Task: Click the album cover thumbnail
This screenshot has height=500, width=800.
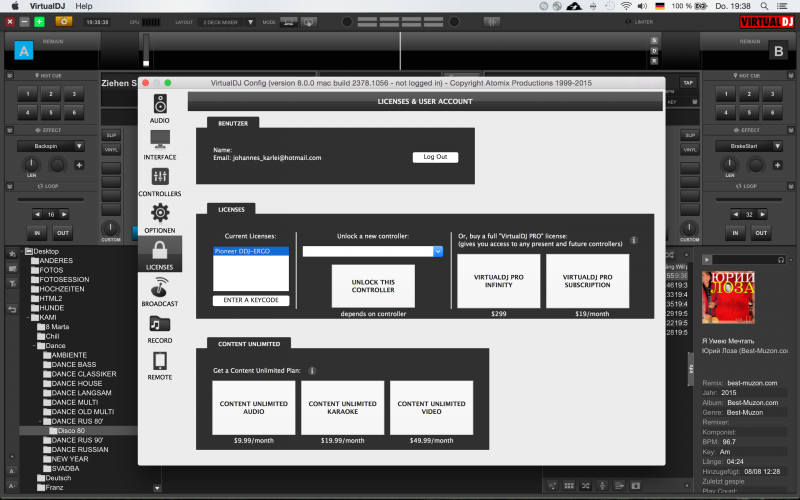Action: click(x=728, y=297)
